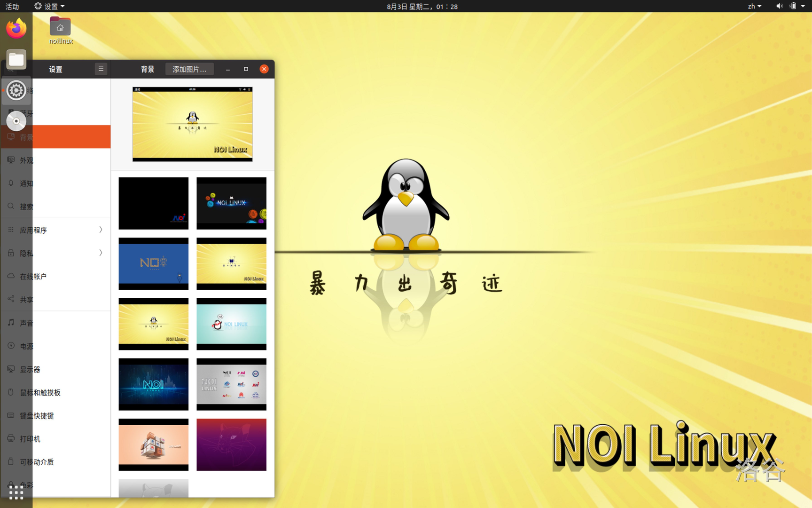Click the cloud icon beside 在线帐户
The image size is (812, 508).
11,276
